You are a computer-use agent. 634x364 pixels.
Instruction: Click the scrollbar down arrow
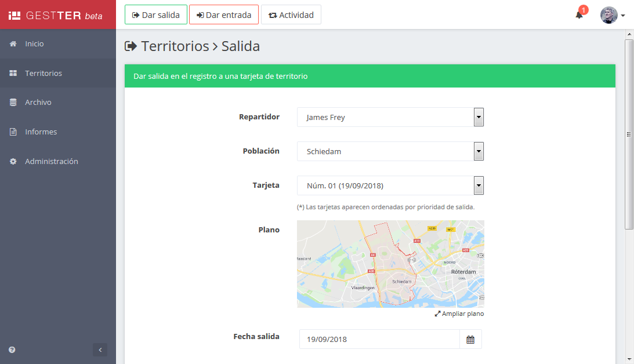point(629,359)
